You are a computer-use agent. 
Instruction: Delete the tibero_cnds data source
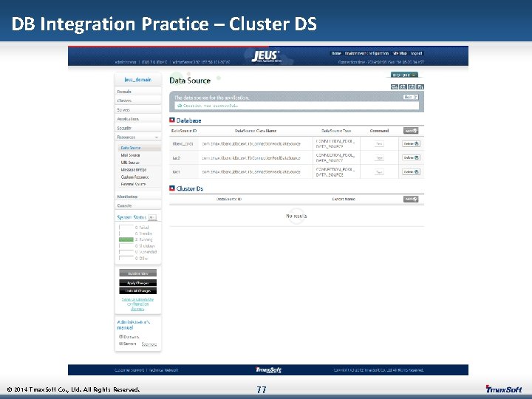pyautogui.click(x=411, y=144)
